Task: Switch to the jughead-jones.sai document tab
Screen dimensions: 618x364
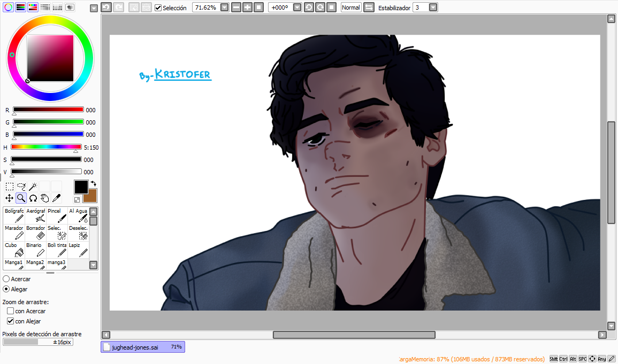Action: coord(143,347)
